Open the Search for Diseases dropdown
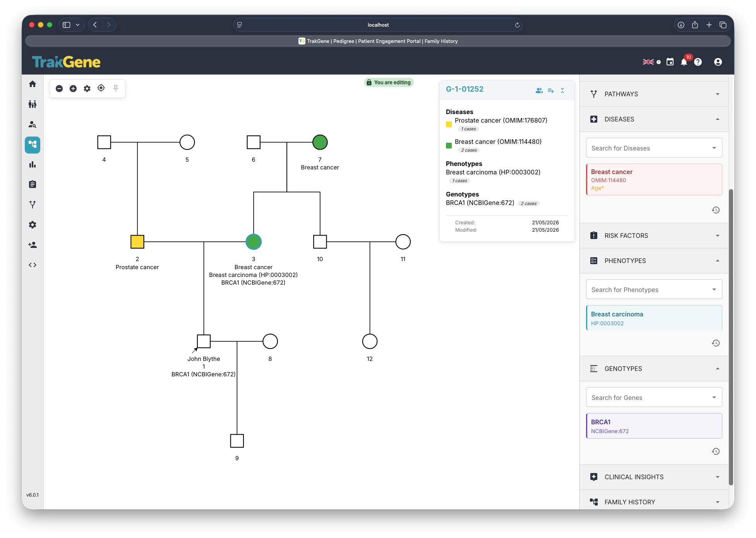Viewport: 756px width, 538px height. coord(654,148)
